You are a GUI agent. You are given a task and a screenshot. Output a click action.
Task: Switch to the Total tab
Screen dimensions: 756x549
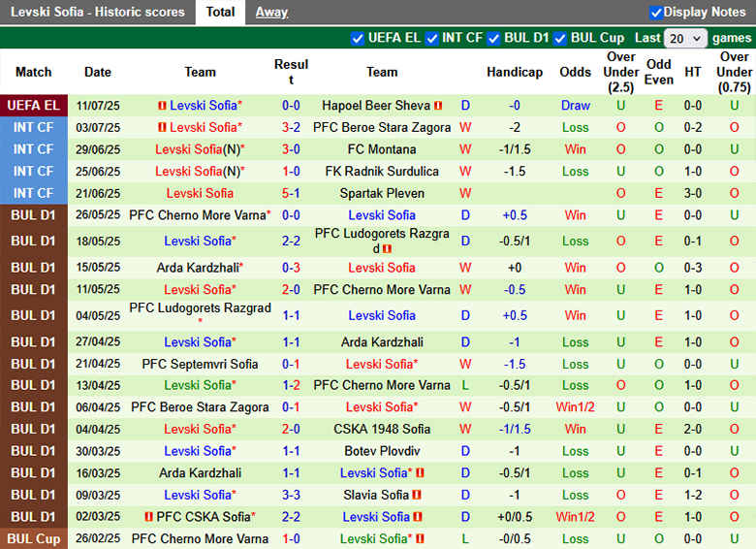pyautogui.click(x=220, y=12)
